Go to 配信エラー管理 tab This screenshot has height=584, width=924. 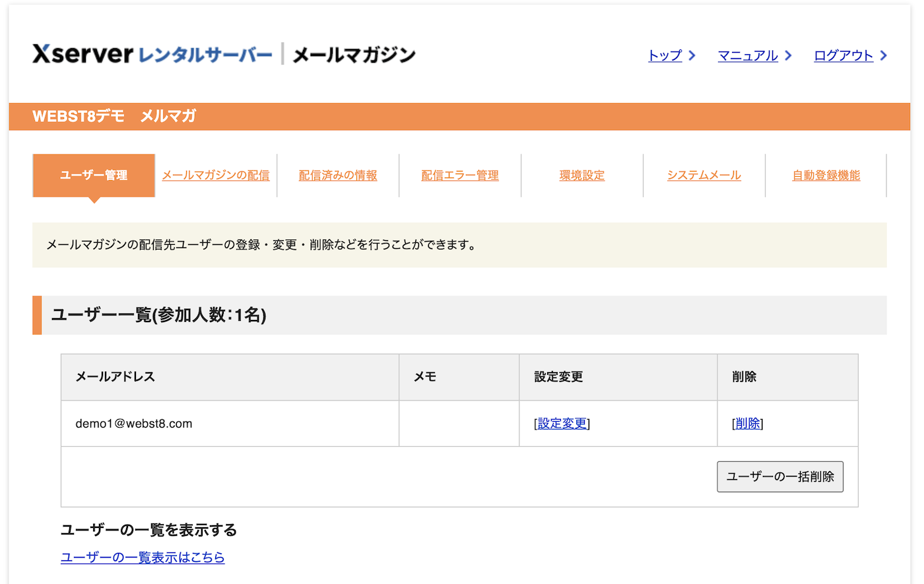[460, 176]
